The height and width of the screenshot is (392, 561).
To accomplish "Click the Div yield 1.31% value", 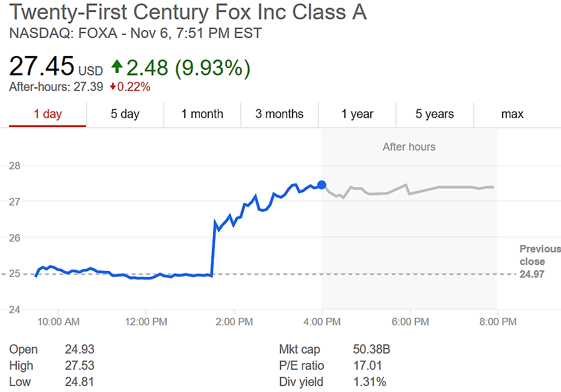I will tap(370, 382).
